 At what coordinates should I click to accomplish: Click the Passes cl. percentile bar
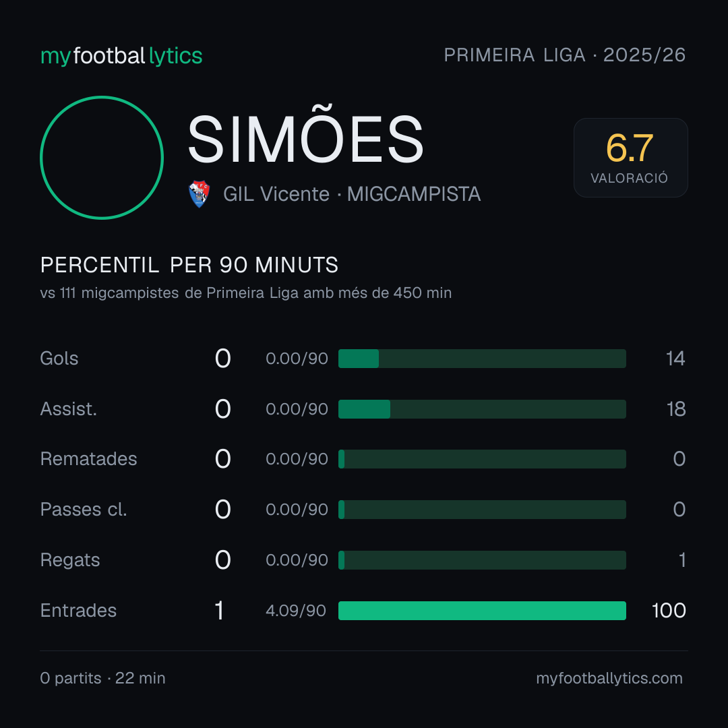coord(482,510)
